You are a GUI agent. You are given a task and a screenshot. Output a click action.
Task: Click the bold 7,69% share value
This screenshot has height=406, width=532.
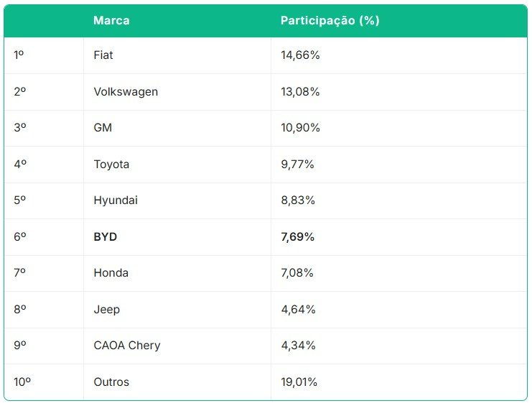click(297, 236)
